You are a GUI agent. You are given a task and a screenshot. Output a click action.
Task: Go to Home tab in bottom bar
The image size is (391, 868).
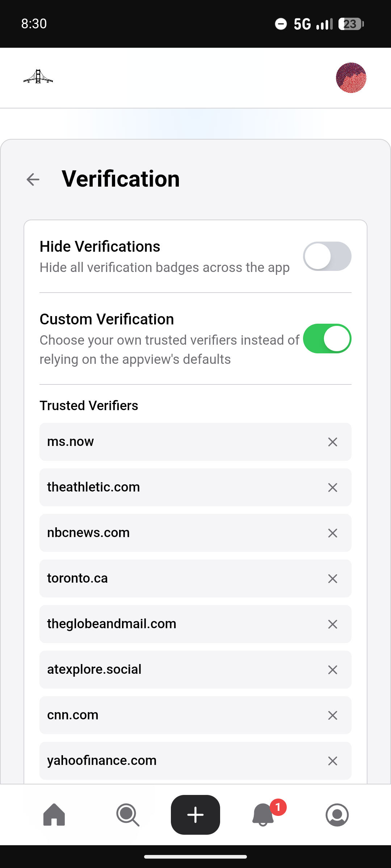point(54,815)
